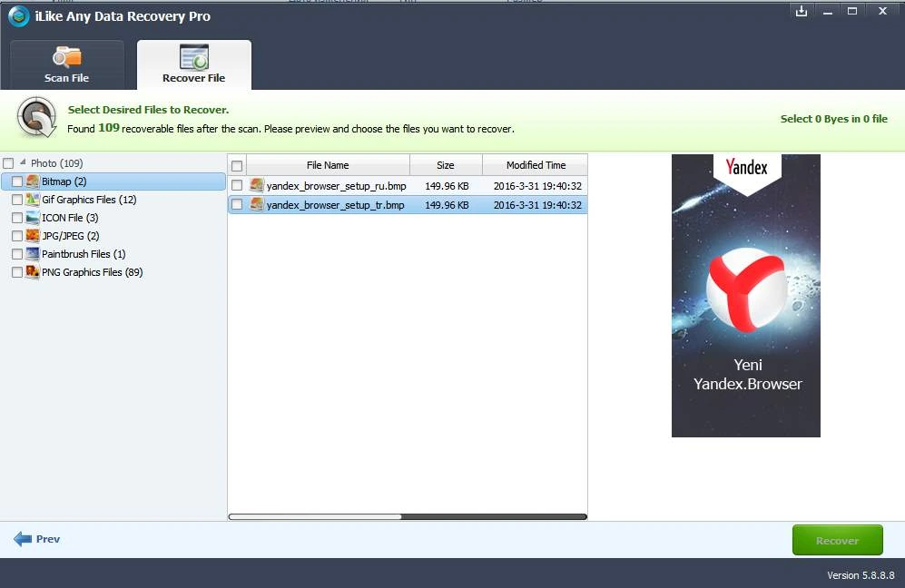Select file yandex_browser_setup_tr.bmp

(335, 205)
